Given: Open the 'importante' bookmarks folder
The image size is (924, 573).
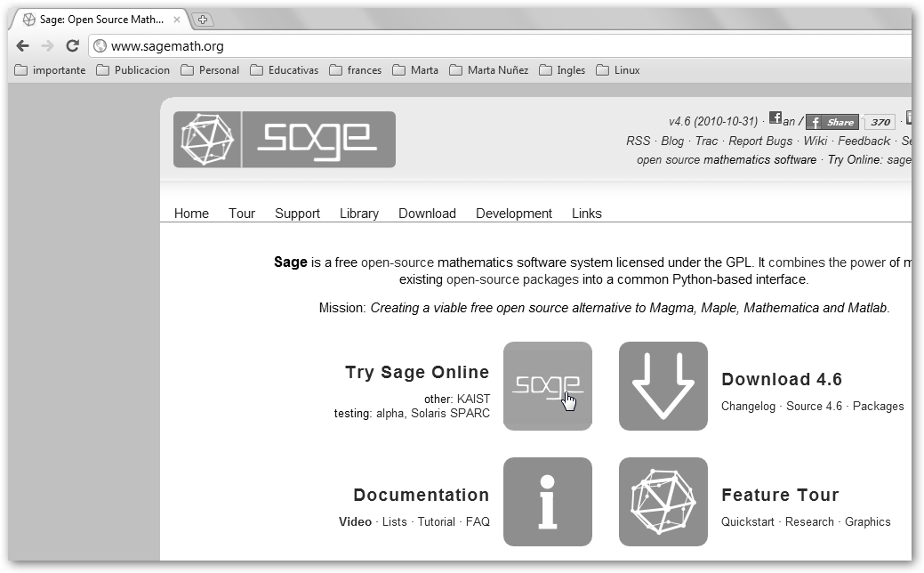Looking at the screenshot, I should (x=51, y=70).
